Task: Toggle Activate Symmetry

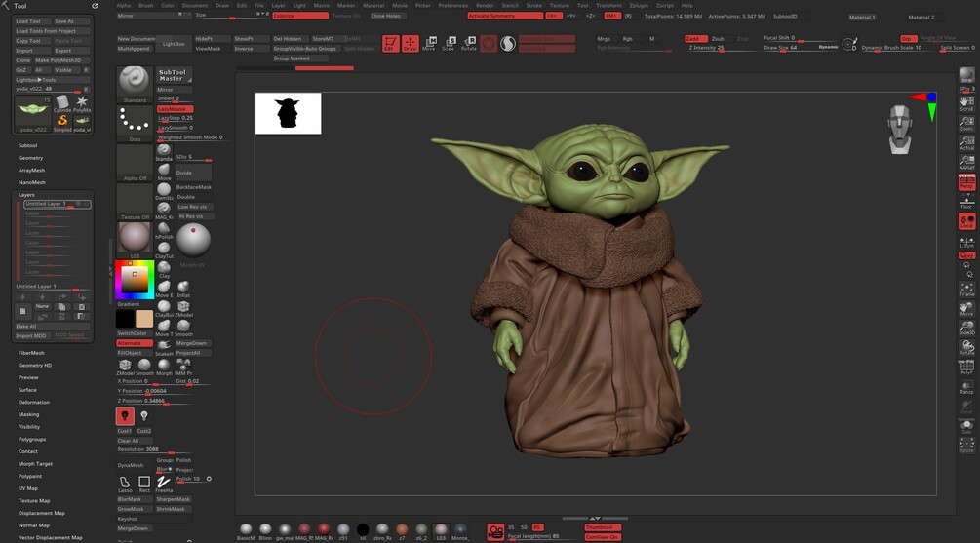Action: click(504, 16)
